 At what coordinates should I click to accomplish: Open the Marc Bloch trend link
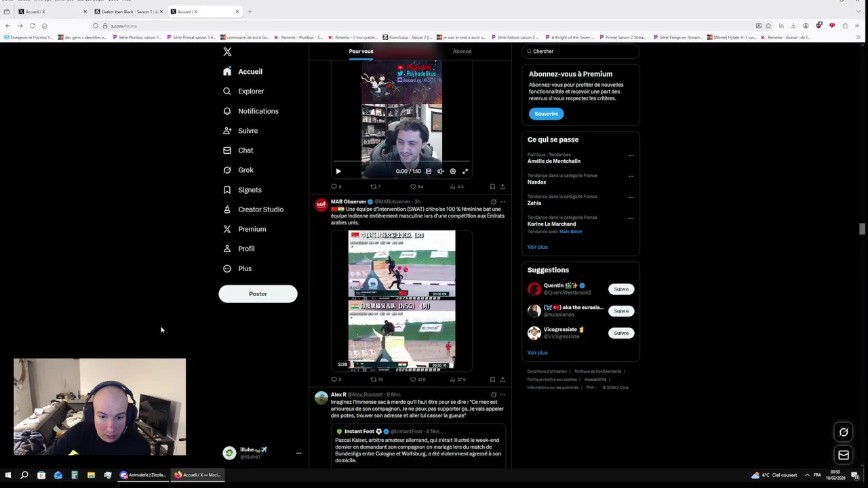tap(570, 232)
